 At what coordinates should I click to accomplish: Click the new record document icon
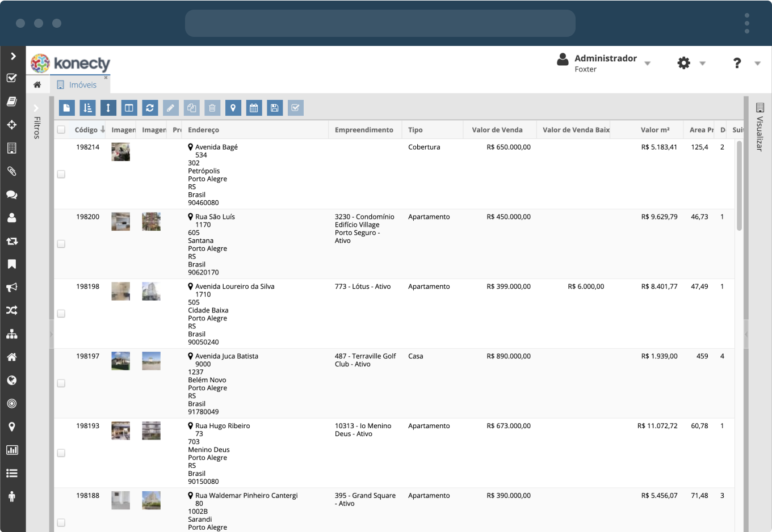click(x=66, y=108)
